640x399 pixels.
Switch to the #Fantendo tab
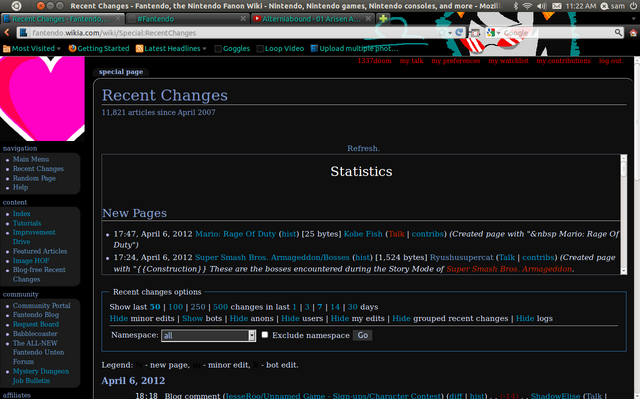(x=187, y=19)
